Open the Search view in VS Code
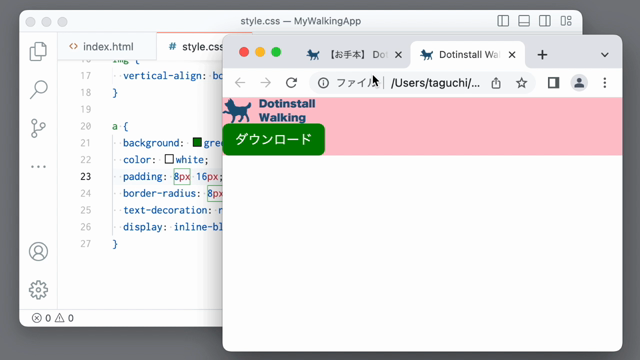The image size is (640, 360). pos(38,89)
